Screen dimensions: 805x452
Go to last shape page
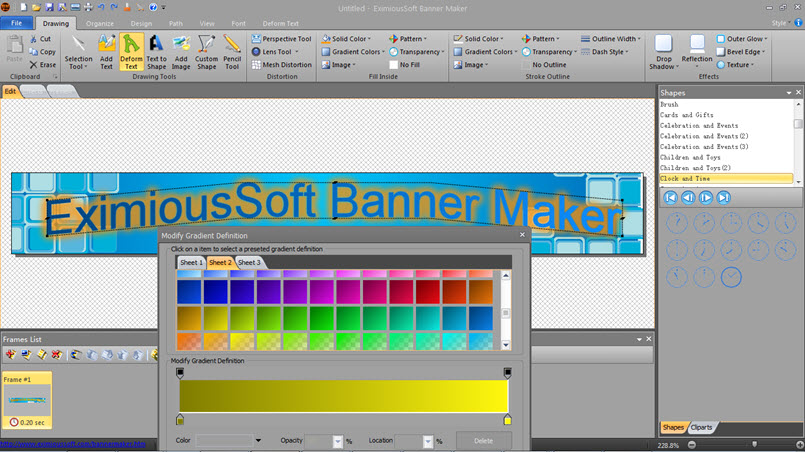point(723,197)
